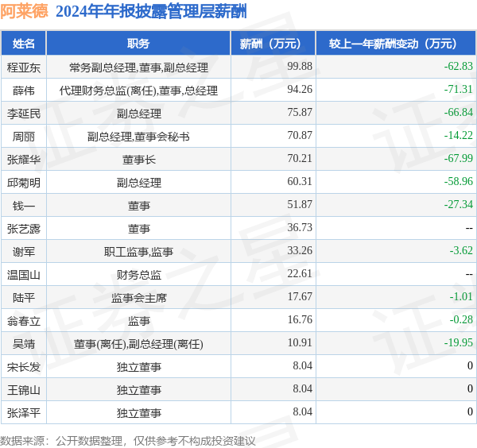Click the 姓名 column header

click(x=23, y=44)
